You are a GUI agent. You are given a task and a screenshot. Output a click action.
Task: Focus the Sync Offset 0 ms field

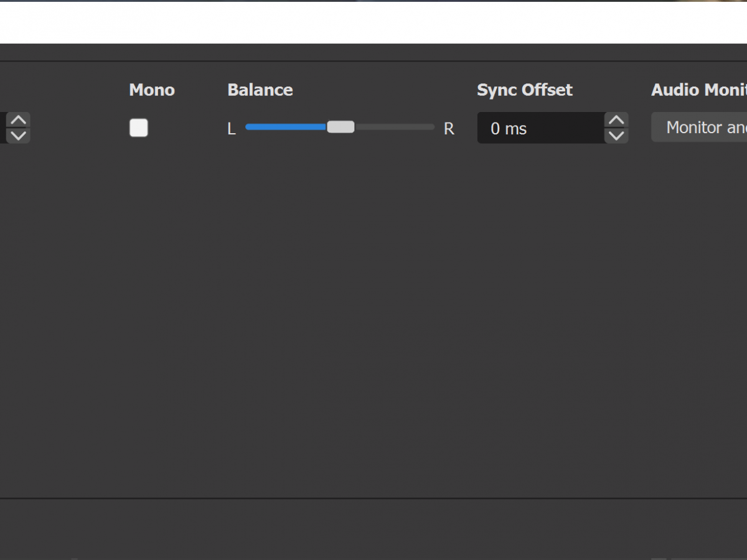pyautogui.click(x=539, y=128)
